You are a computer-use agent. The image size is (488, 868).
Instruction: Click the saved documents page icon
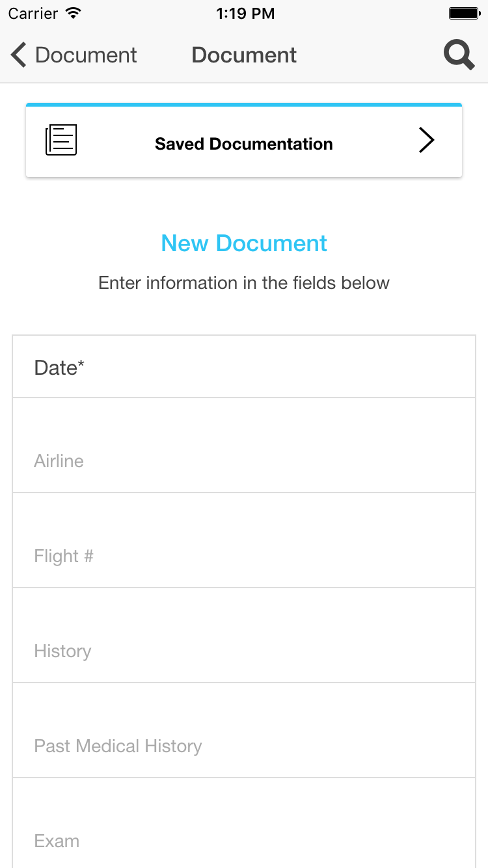(x=61, y=140)
